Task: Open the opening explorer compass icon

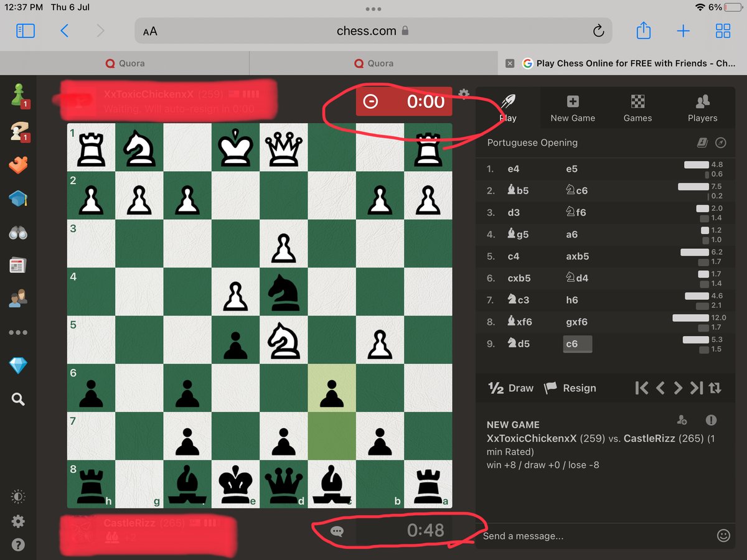Action: point(721,143)
